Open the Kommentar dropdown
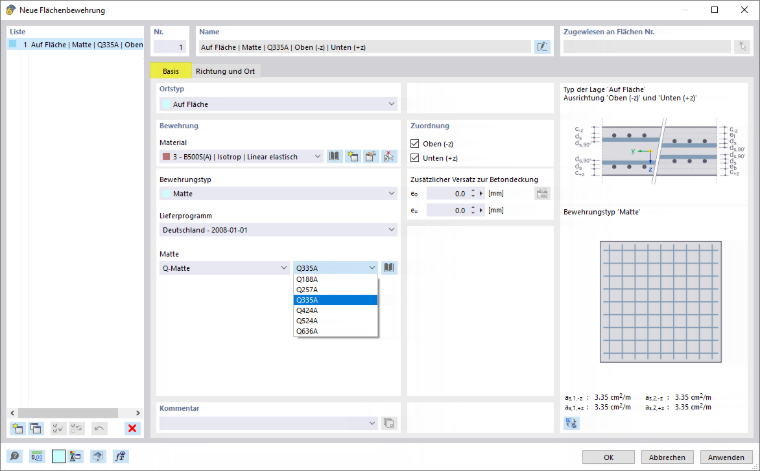This screenshot has height=471, width=760. pyautogui.click(x=269, y=423)
